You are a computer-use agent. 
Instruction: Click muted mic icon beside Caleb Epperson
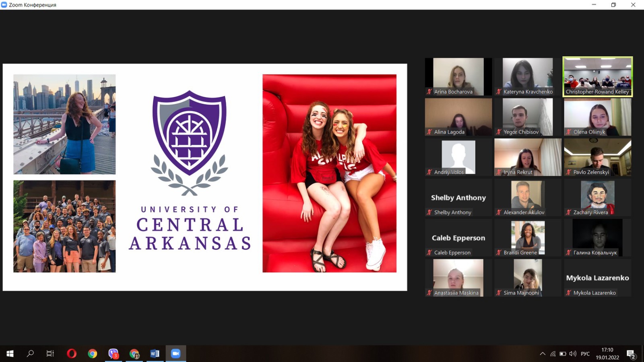coord(429,253)
